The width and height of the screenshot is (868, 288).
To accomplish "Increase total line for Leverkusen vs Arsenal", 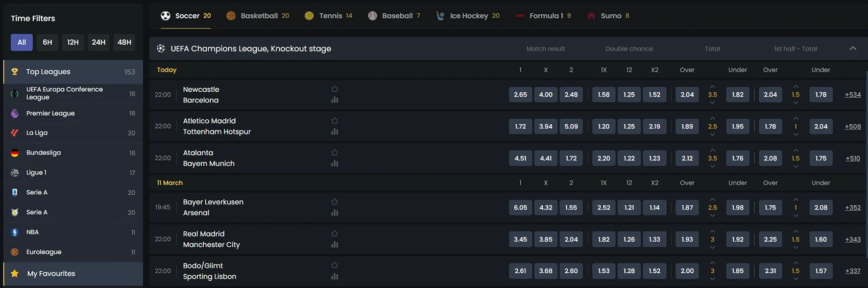I will click(712, 200).
